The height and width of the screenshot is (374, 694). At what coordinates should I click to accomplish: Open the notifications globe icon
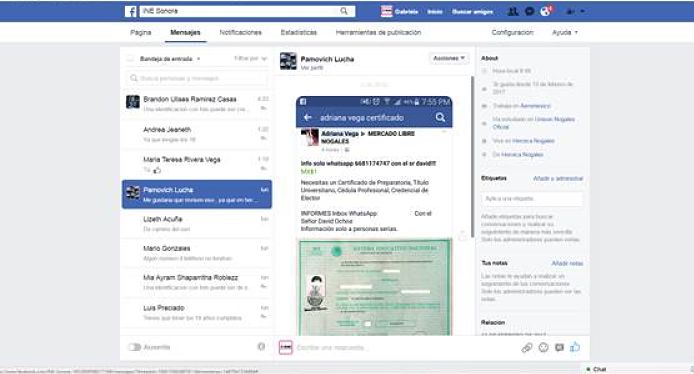545,12
